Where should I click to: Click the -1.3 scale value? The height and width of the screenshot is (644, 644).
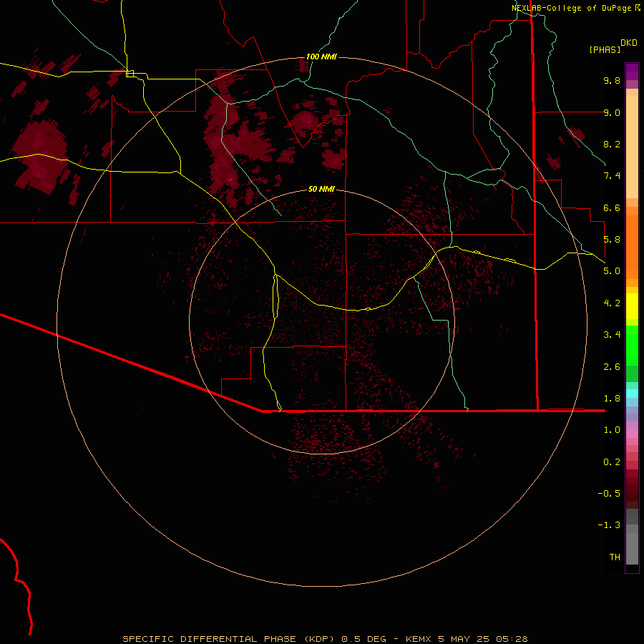pyautogui.click(x=609, y=525)
